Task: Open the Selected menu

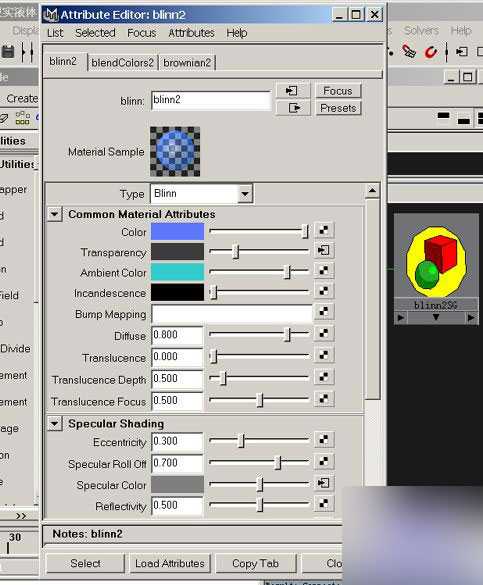Action: pos(95,33)
